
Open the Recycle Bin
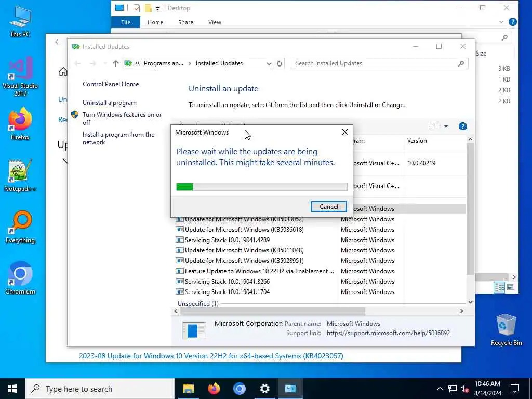pos(506,330)
